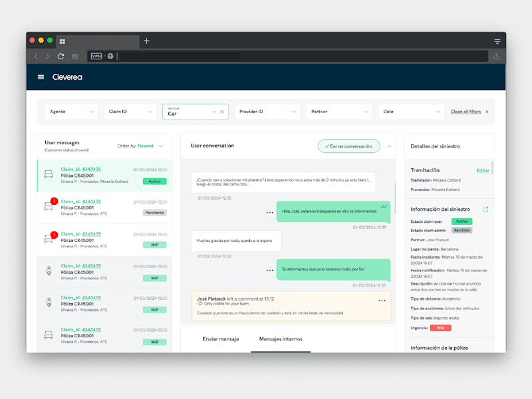Switch to the Enviar mensaje tab
Viewport: 532px width, 399px height.
tap(221, 339)
